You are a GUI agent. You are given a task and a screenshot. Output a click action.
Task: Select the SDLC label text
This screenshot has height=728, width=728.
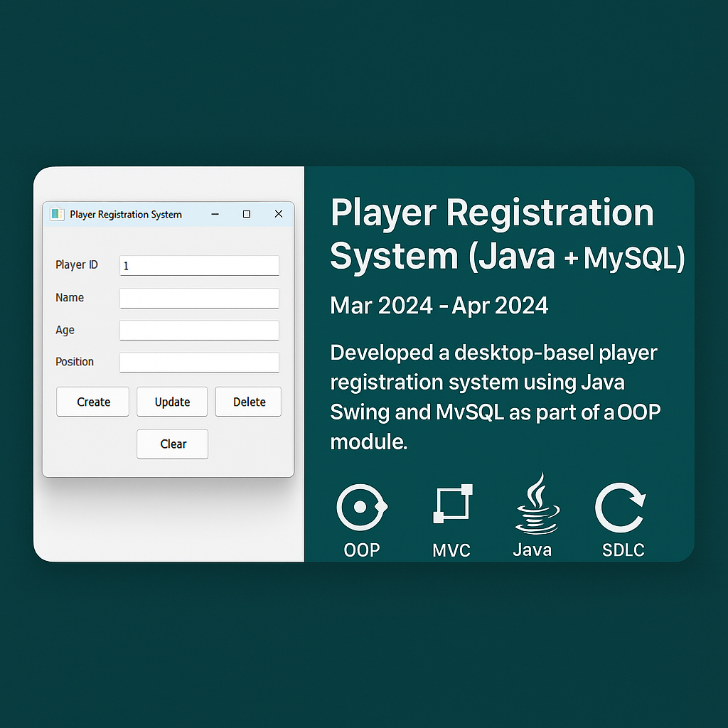[621, 550]
